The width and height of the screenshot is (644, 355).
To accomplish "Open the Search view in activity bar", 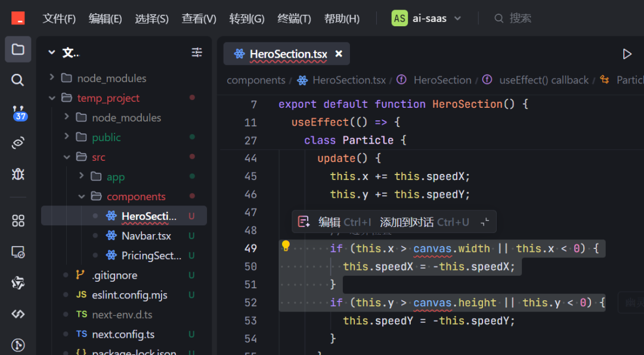I will click(18, 80).
